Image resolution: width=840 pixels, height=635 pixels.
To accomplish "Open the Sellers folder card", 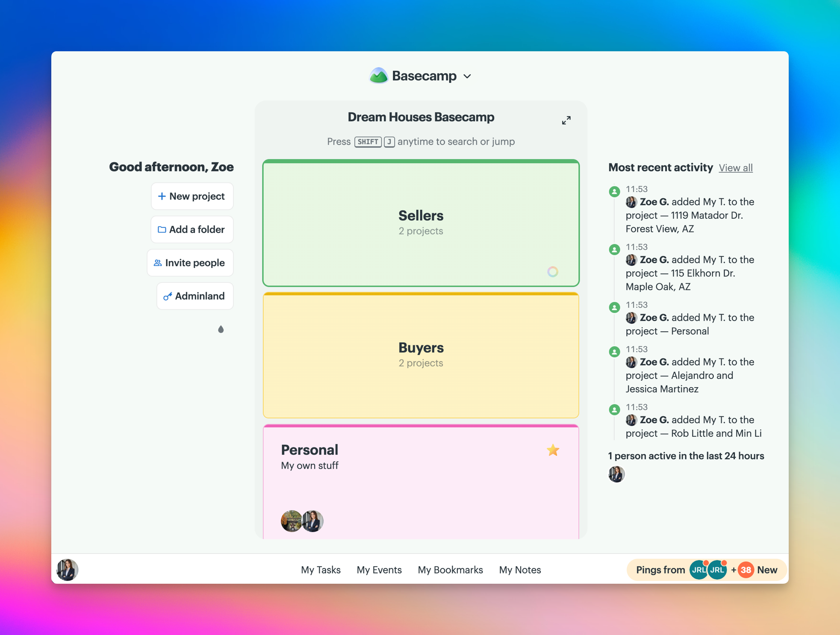I will click(421, 223).
